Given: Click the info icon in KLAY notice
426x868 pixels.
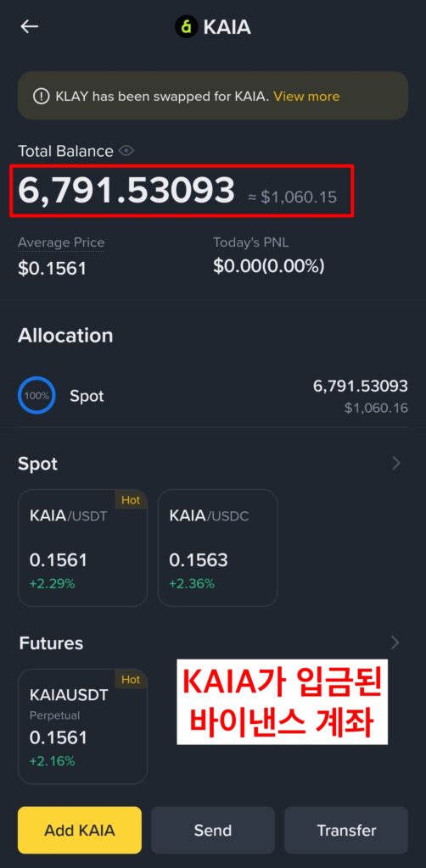Looking at the screenshot, I should pyautogui.click(x=41, y=97).
